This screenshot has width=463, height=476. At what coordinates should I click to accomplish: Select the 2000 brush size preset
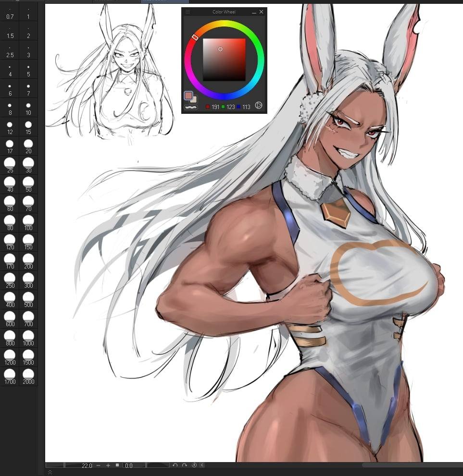(28, 376)
